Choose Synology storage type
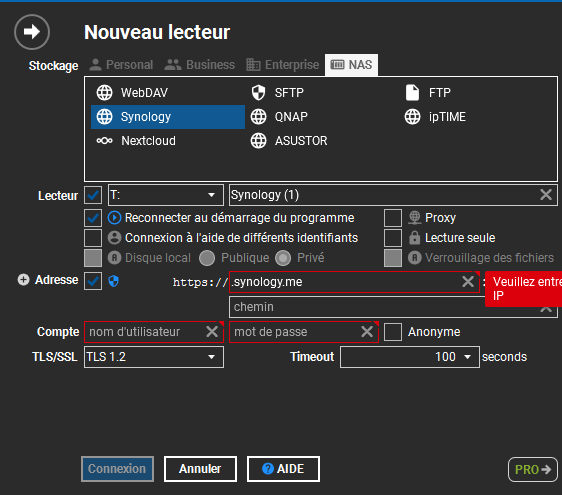562x495 pixels. tap(168, 117)
